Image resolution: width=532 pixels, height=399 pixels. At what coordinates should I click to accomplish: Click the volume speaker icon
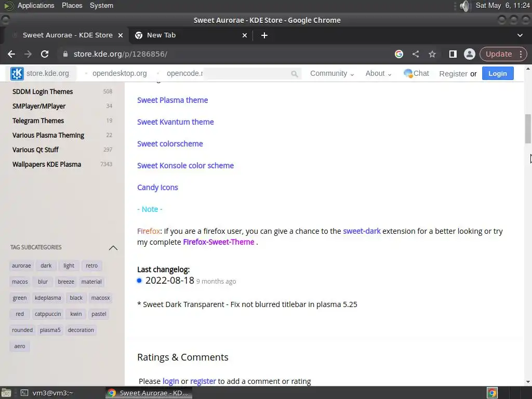[x=465, y=6]
